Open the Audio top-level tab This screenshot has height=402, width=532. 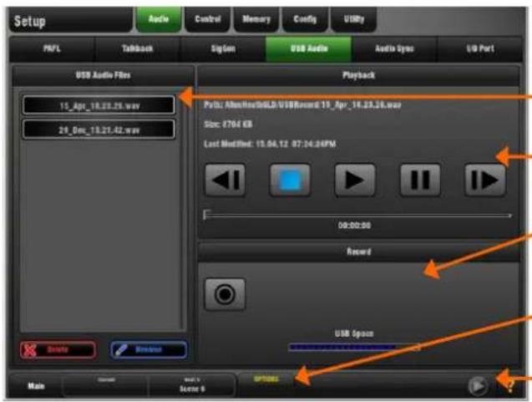(x=159, y=19)
